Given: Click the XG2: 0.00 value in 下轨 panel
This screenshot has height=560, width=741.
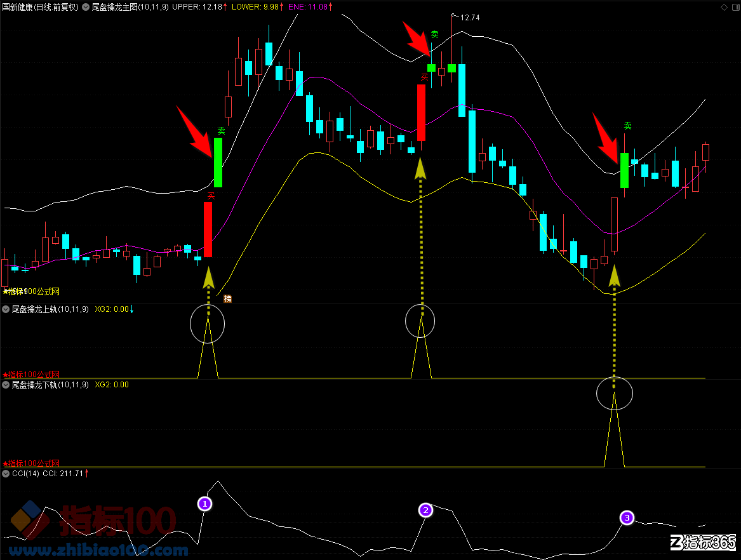Looking at the screenshot, I should pos(112,385).
